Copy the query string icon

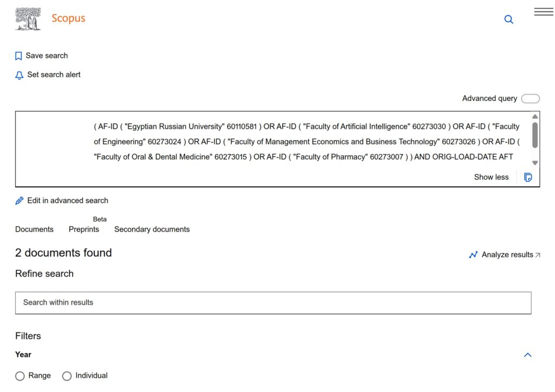tap(528, 177)
